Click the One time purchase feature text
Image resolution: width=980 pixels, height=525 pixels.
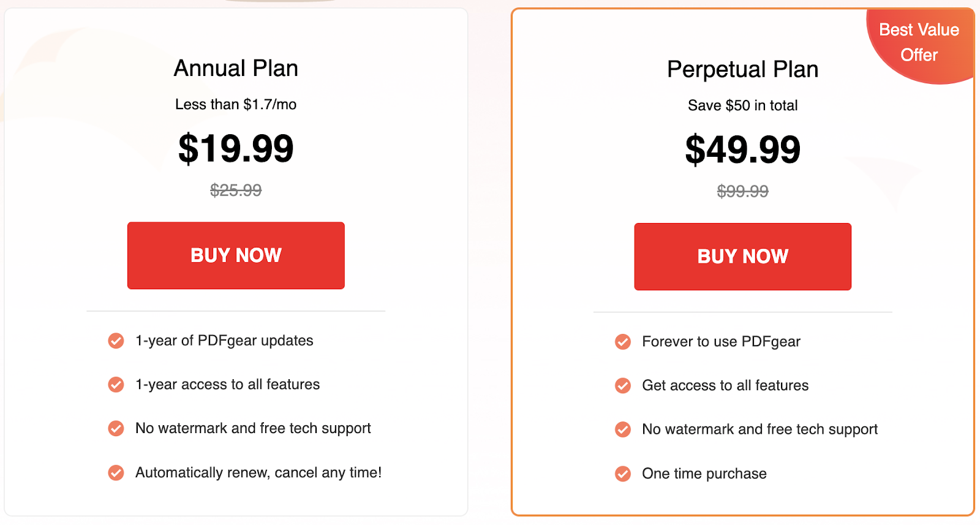704,474
